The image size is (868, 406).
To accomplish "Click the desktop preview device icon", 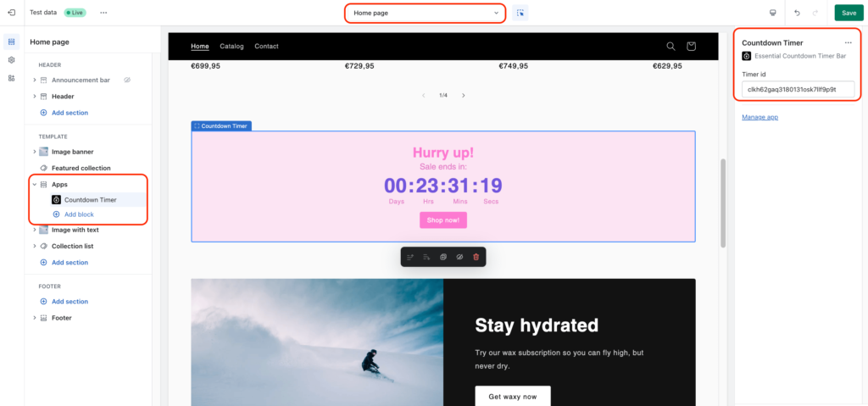I will [x=772, y=13].
